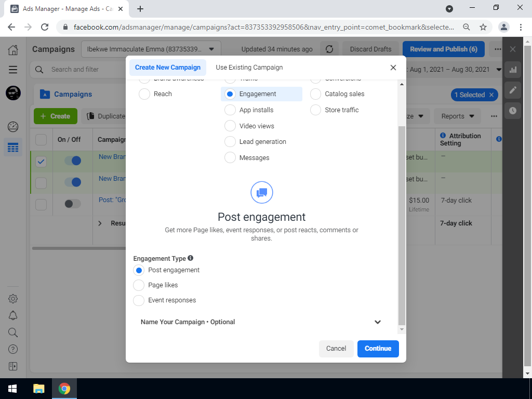
Task: Refresh the campaigns data
Action: coord(329,49)
